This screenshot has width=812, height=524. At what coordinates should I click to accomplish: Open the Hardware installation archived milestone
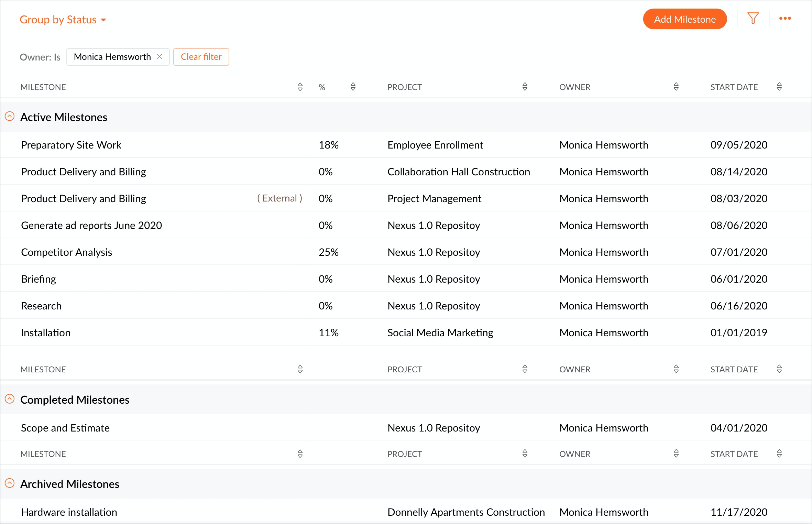[x=69, y=512]
